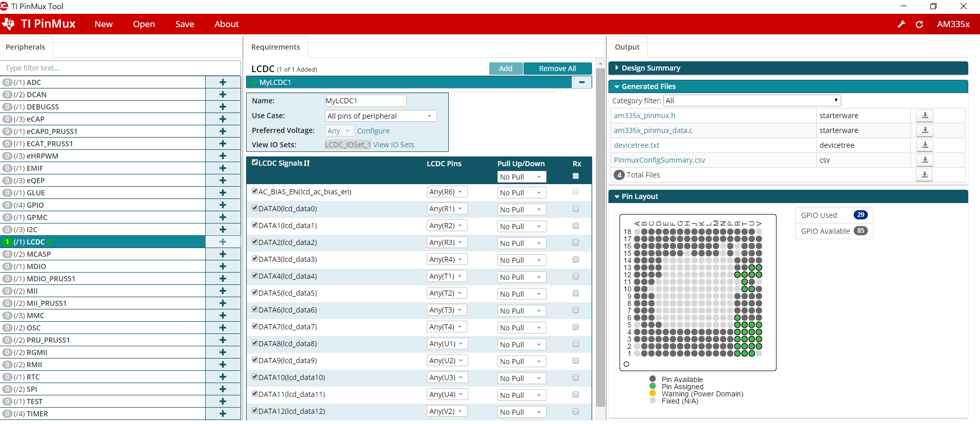Add an eCAP peripheral with plus icon
Screen dimensions: 980x424
point(223,119)
